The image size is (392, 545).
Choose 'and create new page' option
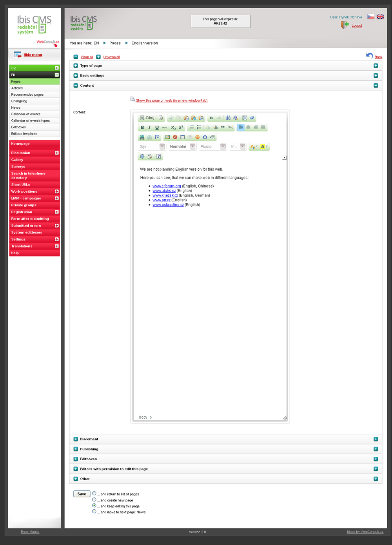point(94,500)
